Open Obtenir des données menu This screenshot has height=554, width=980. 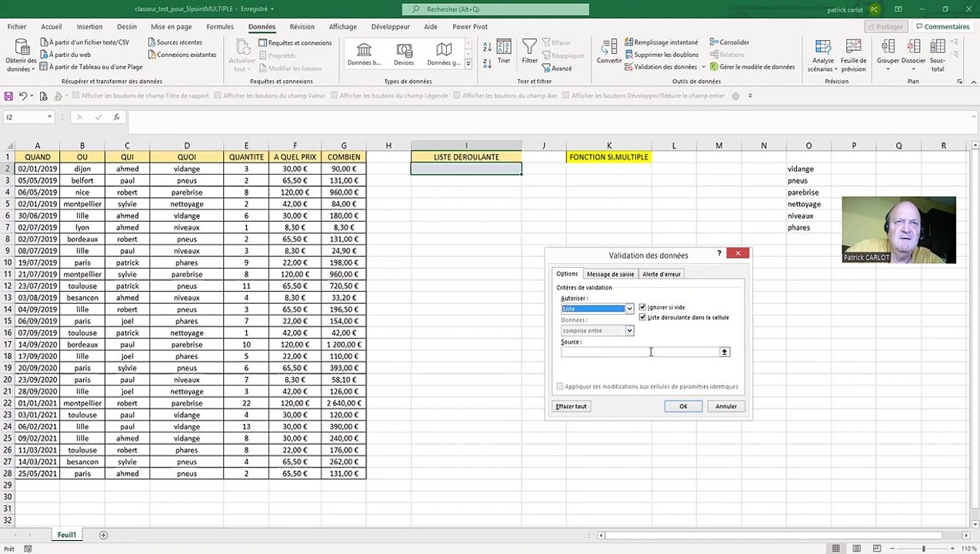pyautogui.click(x=21, y=55)
